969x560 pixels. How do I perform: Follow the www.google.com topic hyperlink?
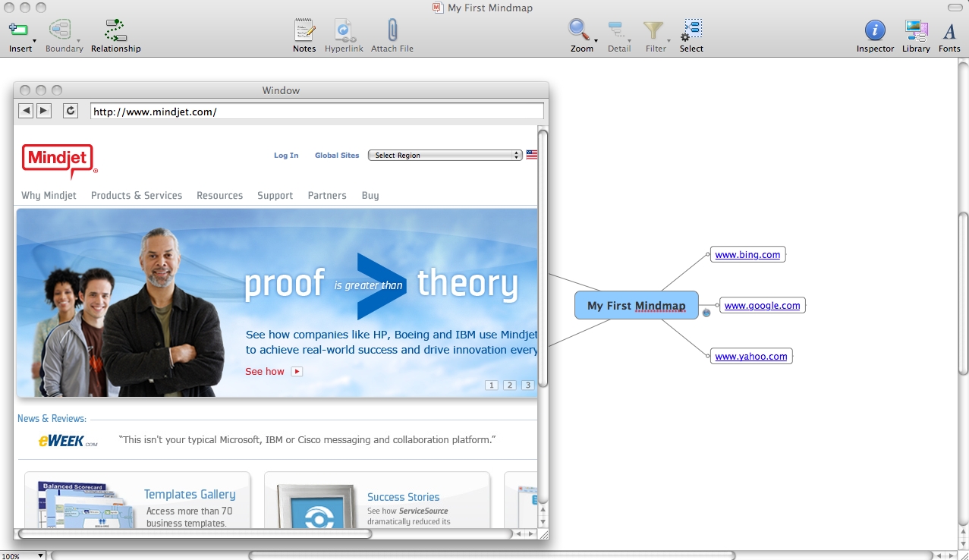762,305
